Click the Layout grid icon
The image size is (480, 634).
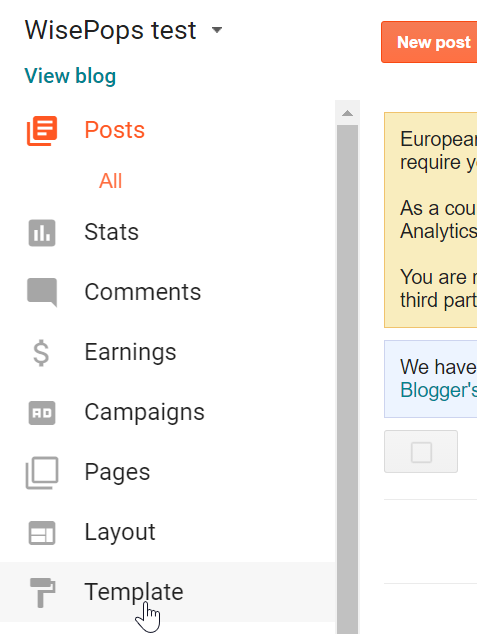(42, 533)
